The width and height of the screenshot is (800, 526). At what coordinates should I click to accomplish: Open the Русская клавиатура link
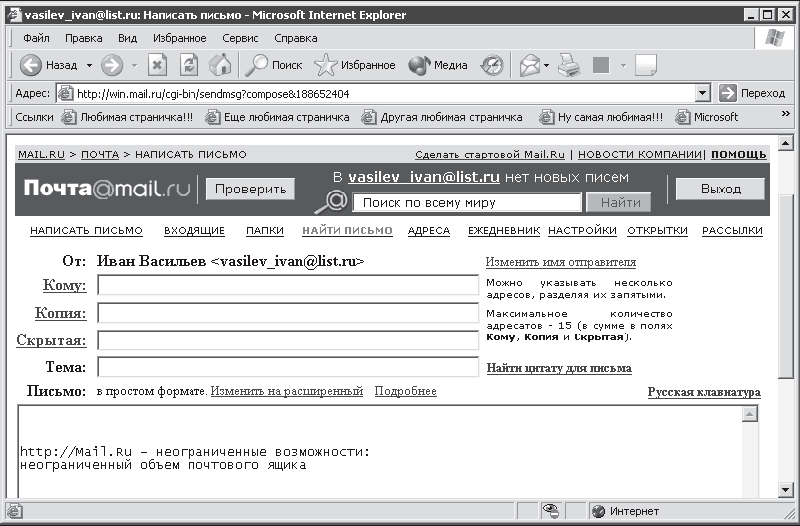click(704, 392)
